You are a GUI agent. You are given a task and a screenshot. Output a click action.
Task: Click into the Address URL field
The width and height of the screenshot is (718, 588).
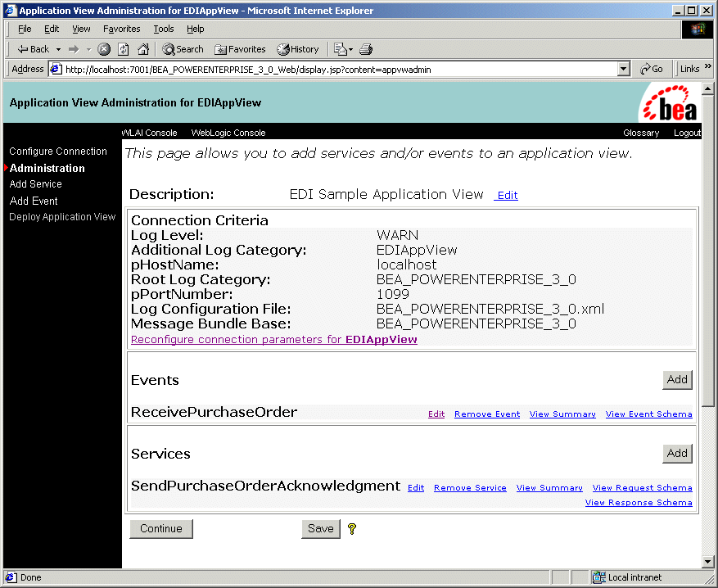(339, 69)
